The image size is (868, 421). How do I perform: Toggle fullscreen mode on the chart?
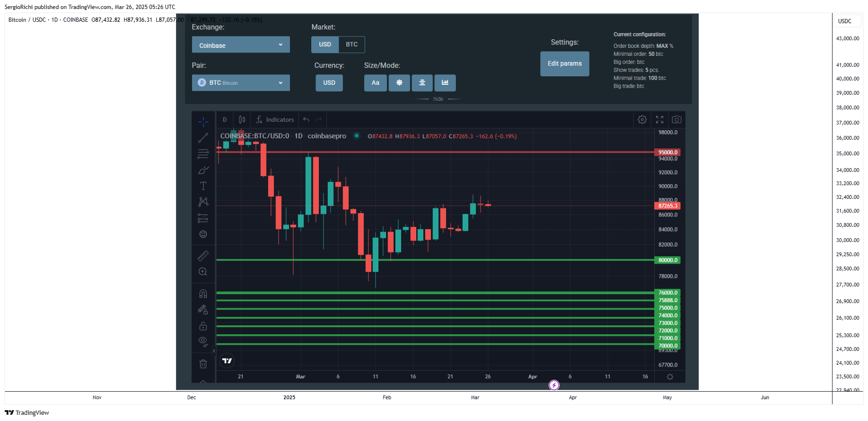pos(659,120)
